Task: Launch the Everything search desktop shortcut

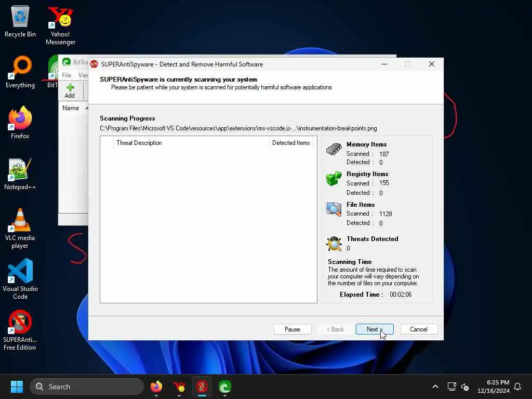Action: [x=20, y=72]
